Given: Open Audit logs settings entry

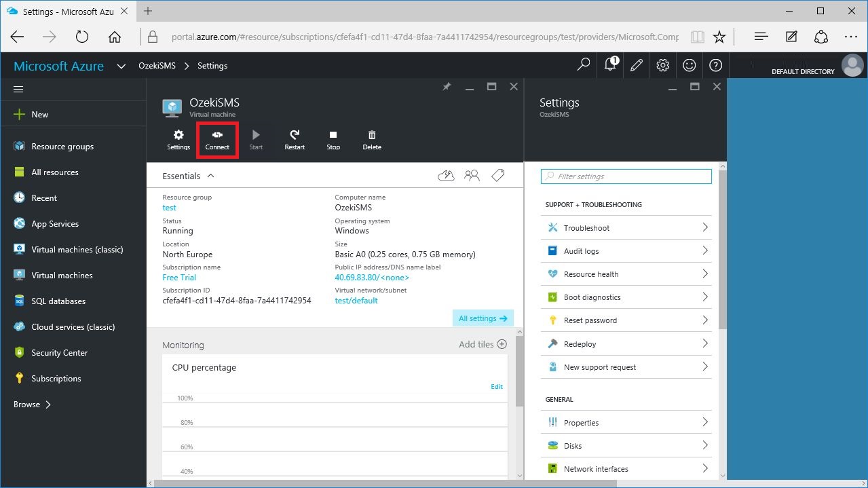Looking at the screenshot, I should click(626, 251).
